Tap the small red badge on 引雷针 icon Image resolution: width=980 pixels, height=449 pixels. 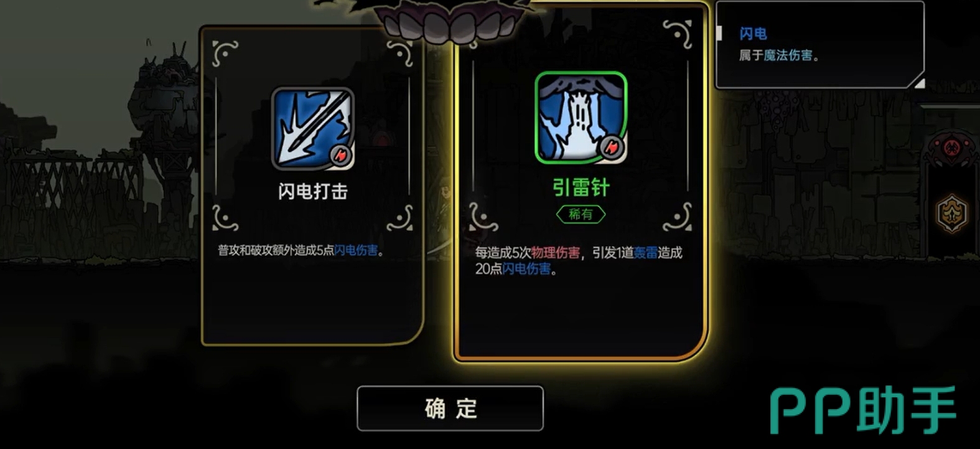click(612, 147)
